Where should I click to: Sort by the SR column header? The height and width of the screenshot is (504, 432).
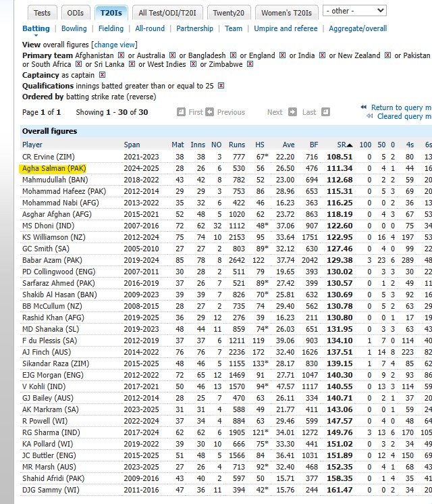344,145
